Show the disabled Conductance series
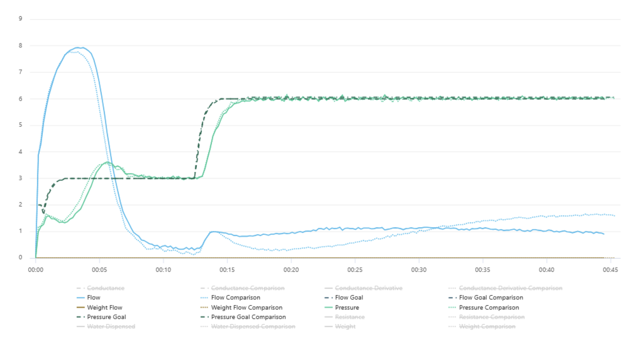Image resolution: width=644 pixels, height=354 pixels. click(100, 288)
